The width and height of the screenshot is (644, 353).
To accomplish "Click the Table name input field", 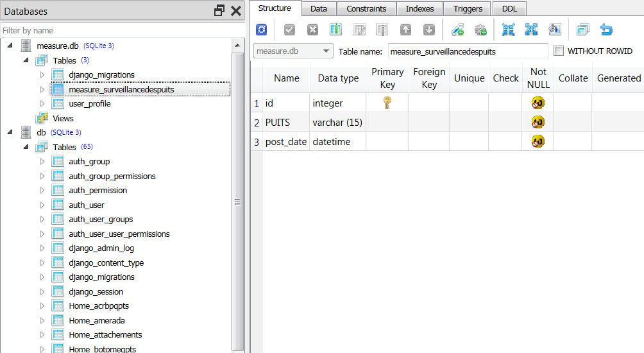I will click(468, 51).
